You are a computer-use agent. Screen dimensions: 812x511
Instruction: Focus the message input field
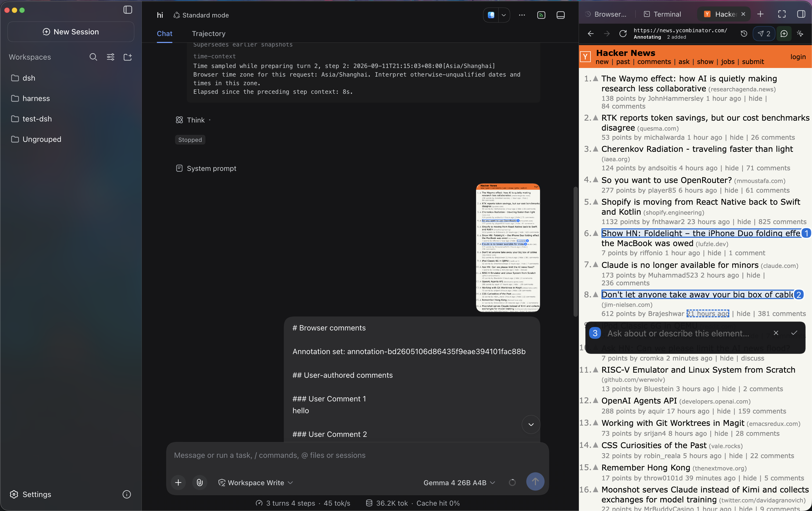[357, 455]
